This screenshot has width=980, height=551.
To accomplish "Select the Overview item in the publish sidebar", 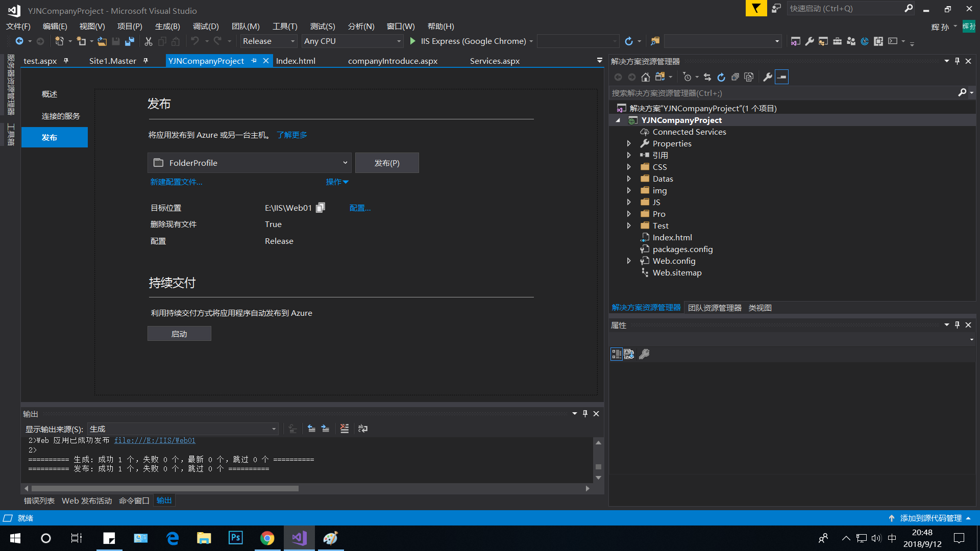I will click(50, 94).
